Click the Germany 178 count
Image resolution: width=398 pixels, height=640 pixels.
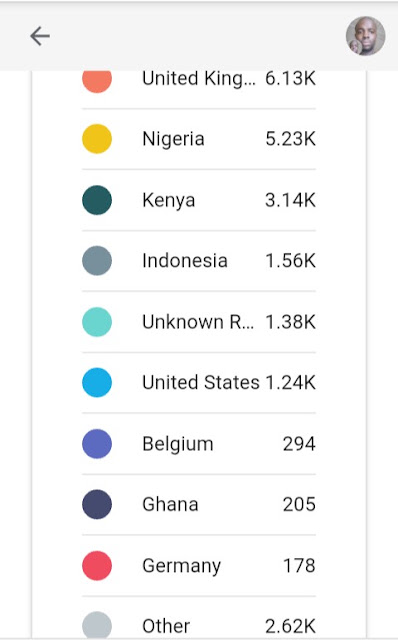tap(299, 566)
